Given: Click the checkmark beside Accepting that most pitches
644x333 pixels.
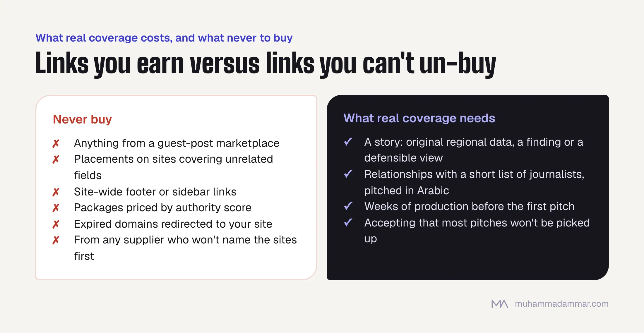Looking at the screenshot, I should [348, 223].
